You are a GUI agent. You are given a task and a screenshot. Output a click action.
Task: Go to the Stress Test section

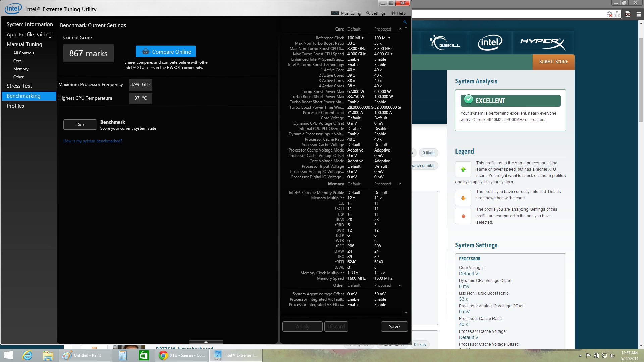coord(19,86)
